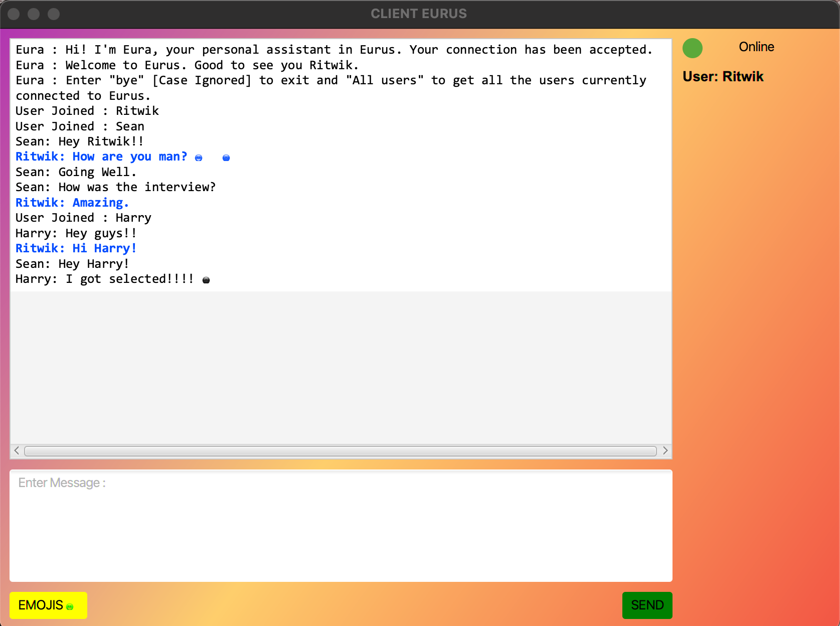The height and width of the screenshot is (626, 840).
Task: Click the 'Ritwik: Amazing.' chat line
Action: (72, 203)
